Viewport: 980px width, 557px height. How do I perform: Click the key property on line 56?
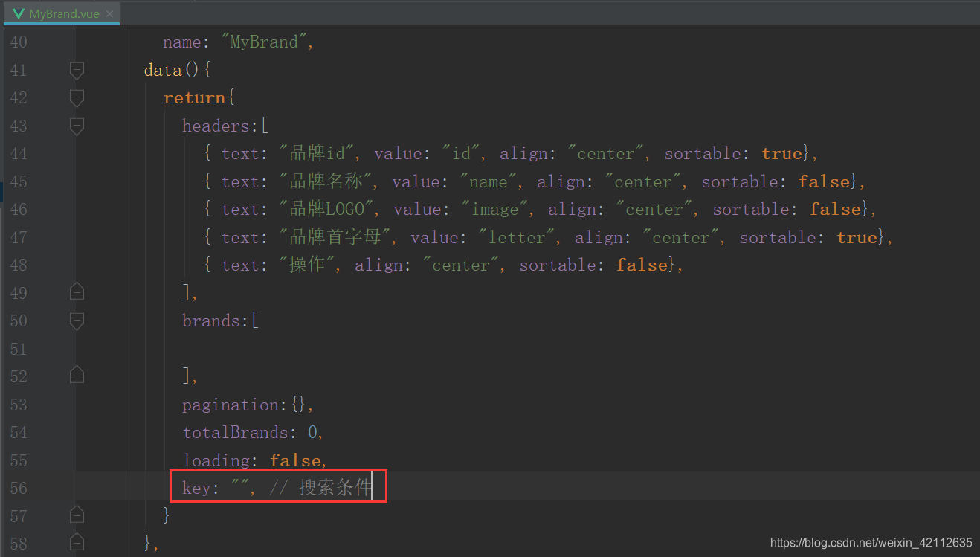click(x=196, y=489)
